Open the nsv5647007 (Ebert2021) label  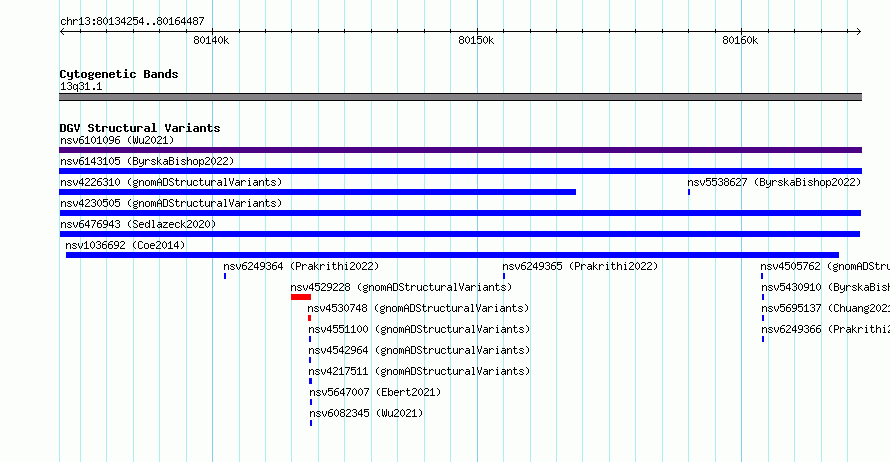coord(375,392)
